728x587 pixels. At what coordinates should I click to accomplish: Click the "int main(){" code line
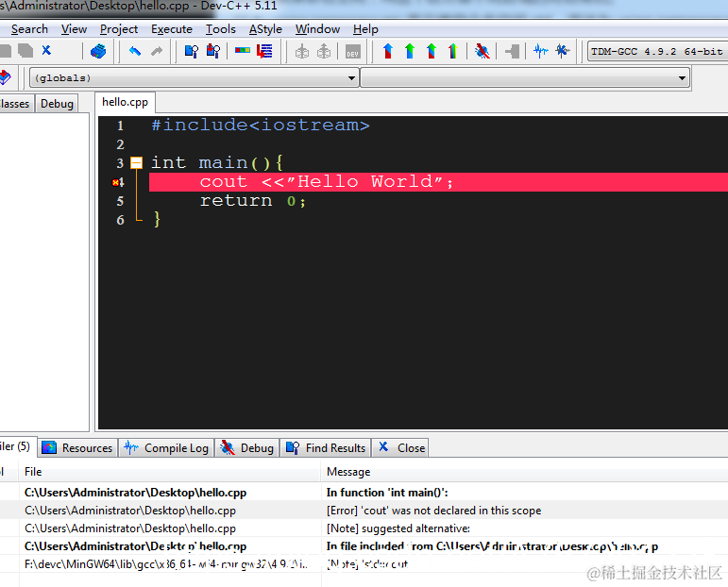[217, 163]
